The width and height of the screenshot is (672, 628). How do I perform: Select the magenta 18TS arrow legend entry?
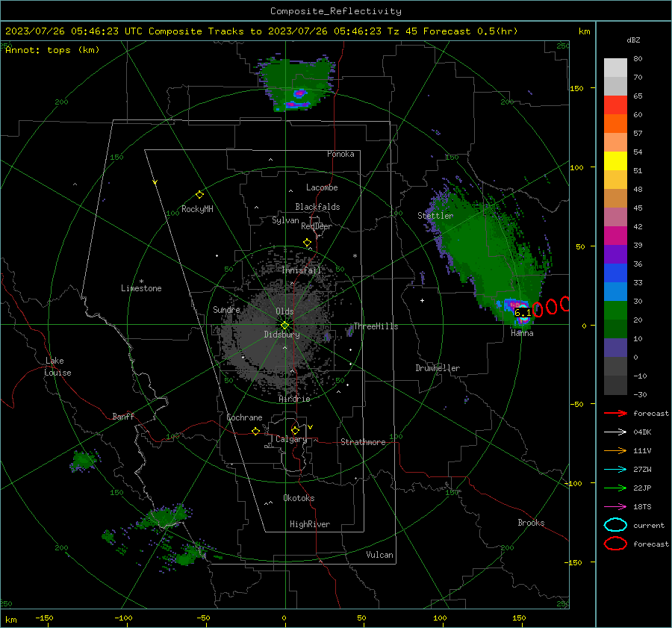coord(615,507)
